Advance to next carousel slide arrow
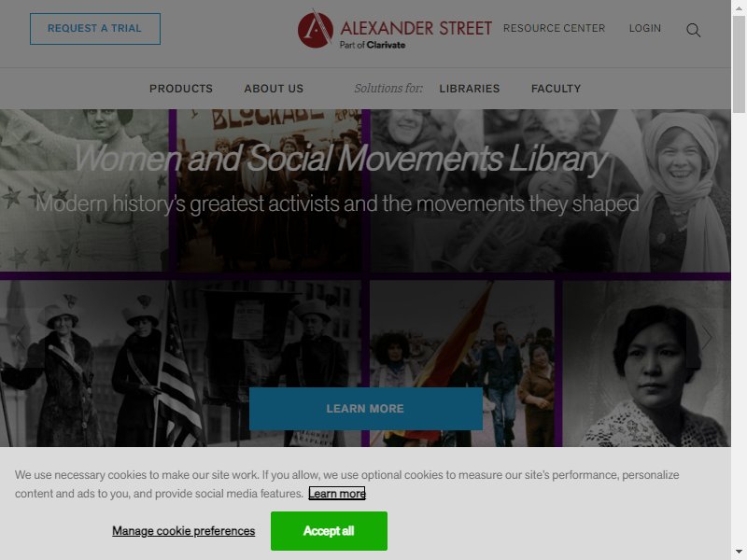The height and width of the screenshot is (560, 747). click(707, 338)
